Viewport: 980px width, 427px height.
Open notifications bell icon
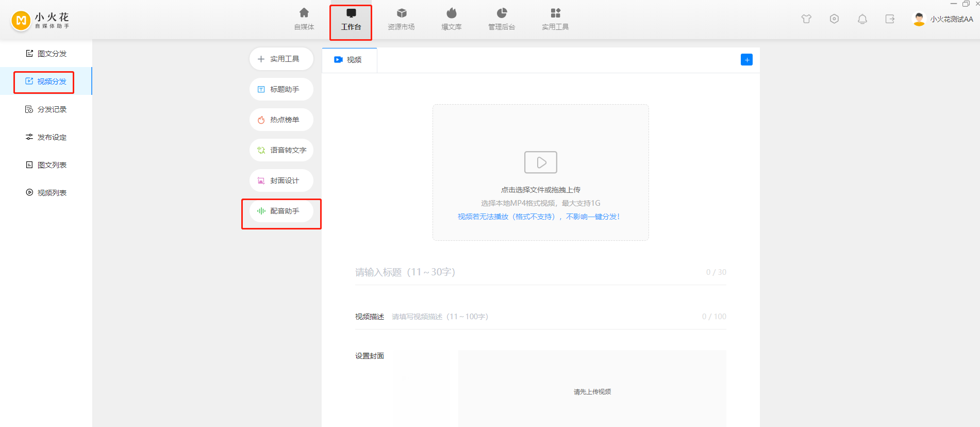coord(862,19)
